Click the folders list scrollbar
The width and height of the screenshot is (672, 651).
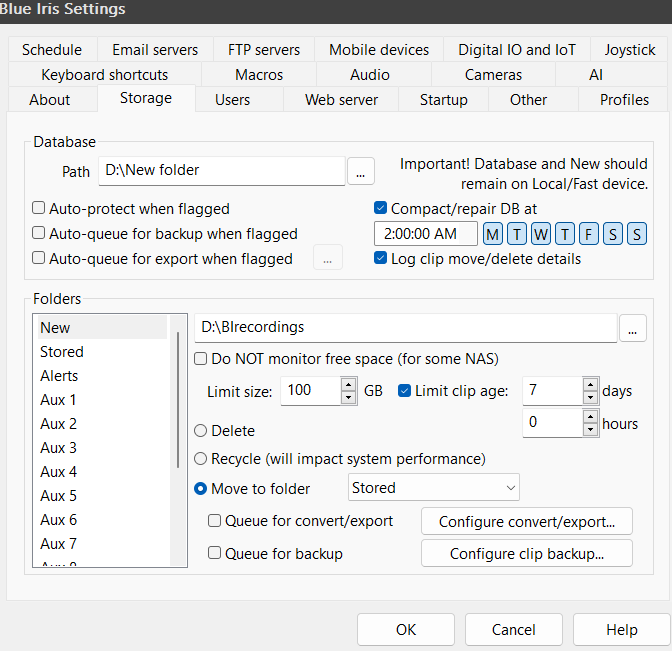click(x=178, y=399)
